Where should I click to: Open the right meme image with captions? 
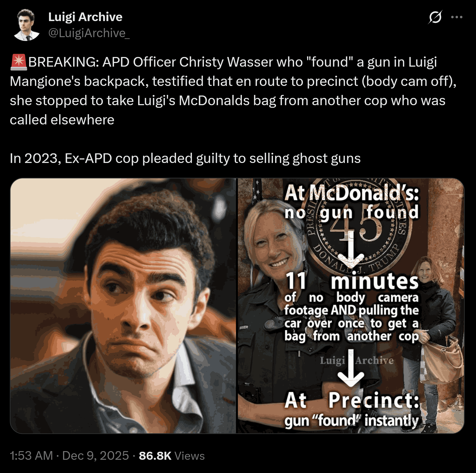coord(351,306)
